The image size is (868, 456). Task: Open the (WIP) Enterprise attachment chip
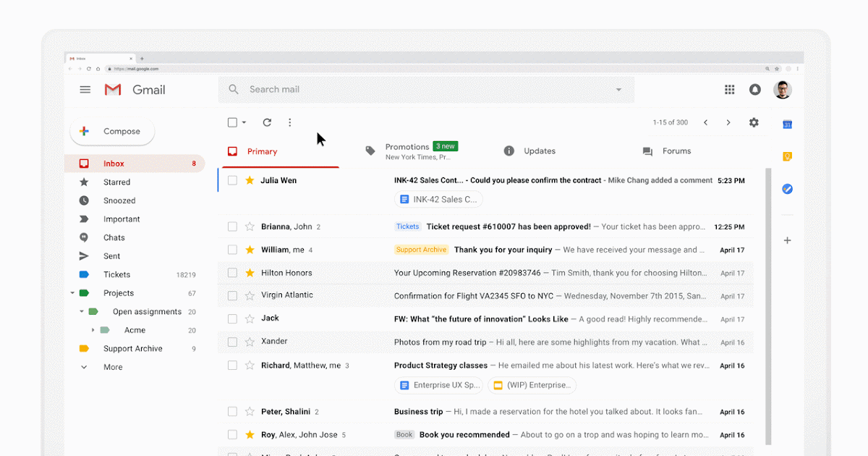point(532,385)
